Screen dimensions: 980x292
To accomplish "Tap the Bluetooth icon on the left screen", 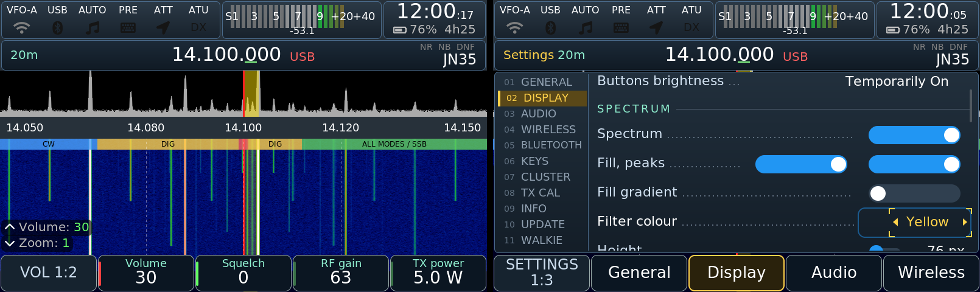I will pos(57,27).
